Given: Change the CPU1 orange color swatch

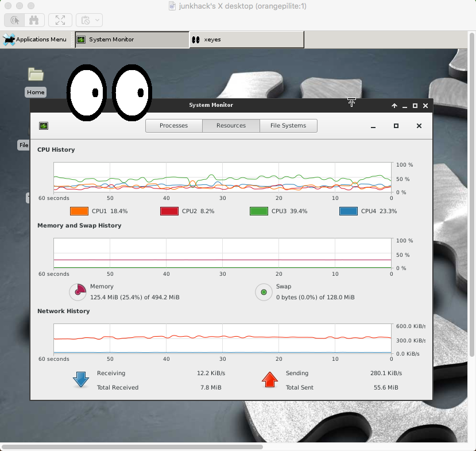Looking at the screenshot, I should coord(79,211).
